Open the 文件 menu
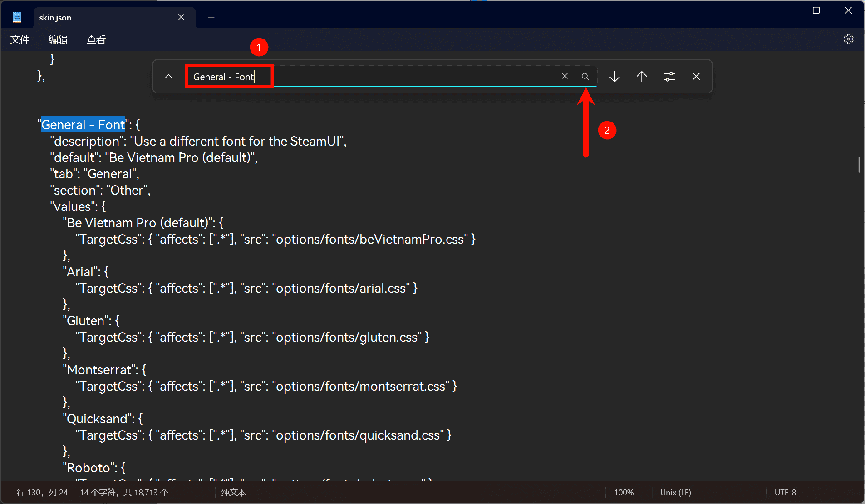Screen dimensions: 865x504 [x=20, y=40]
